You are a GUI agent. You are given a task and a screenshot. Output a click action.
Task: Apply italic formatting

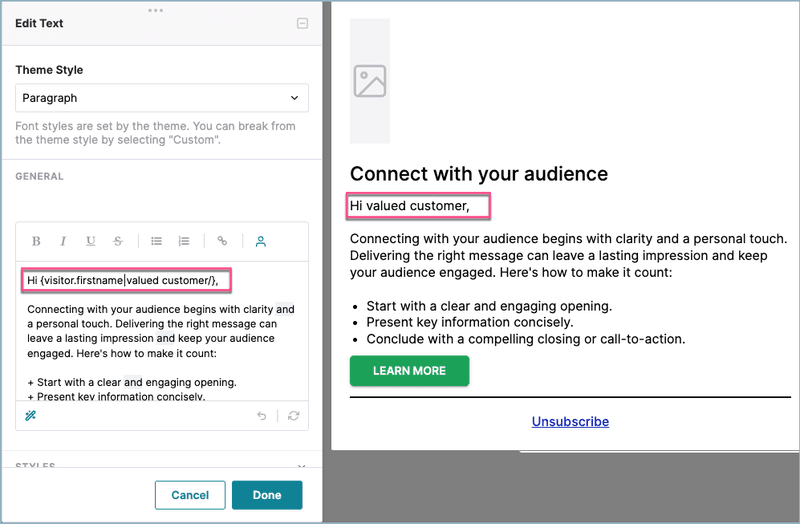point(63,241)
